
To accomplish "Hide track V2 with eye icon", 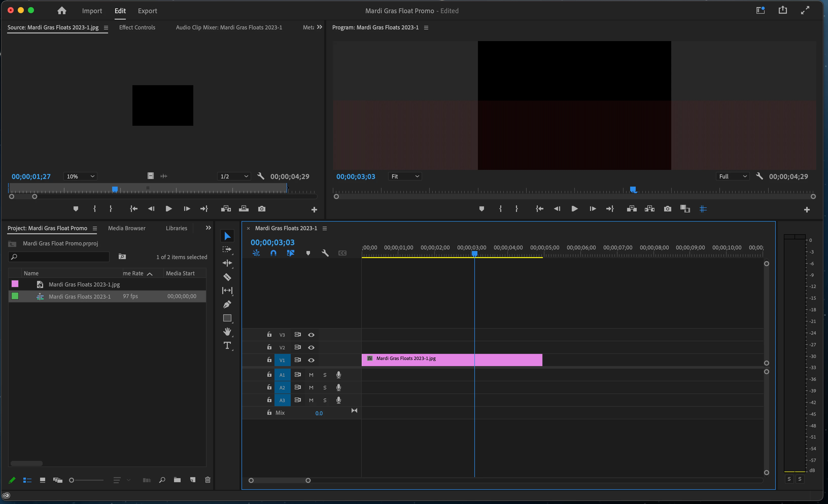I will [311, 348].
